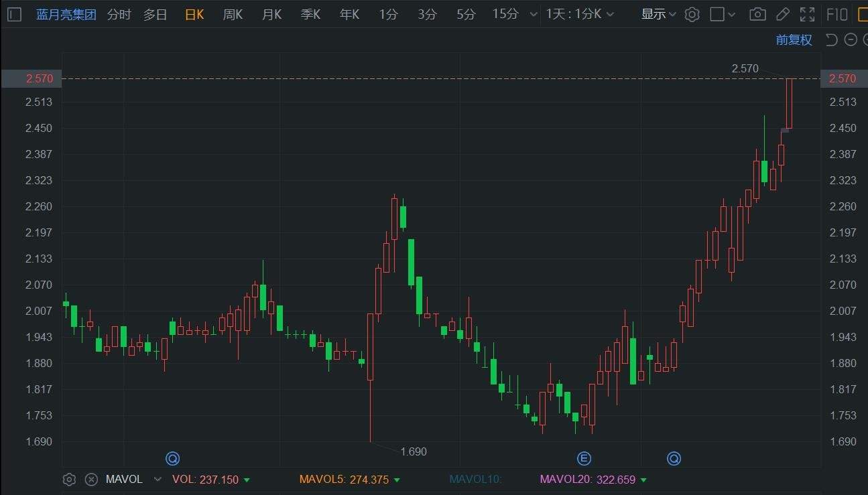Click the first Q marker on left
Viewport: 868px width, 495px height.
click(172, 458)
